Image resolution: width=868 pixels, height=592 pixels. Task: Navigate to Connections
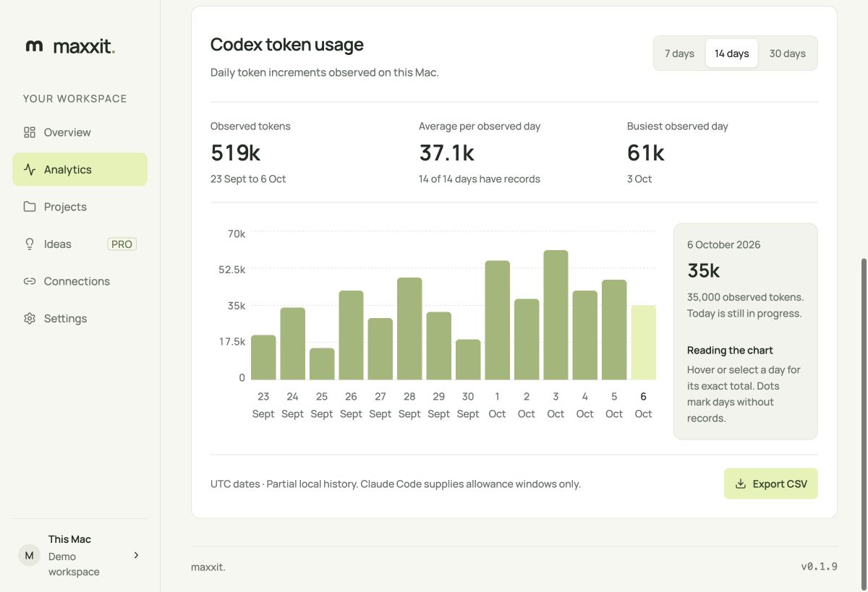80,281
